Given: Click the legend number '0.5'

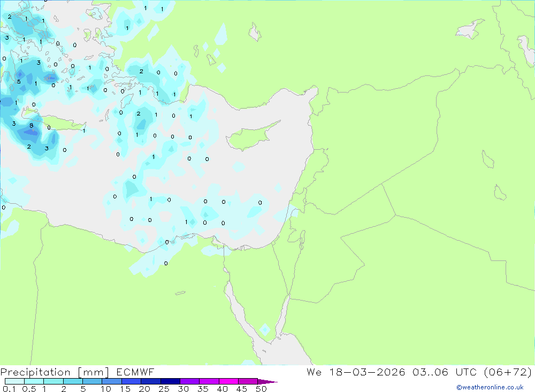Looking at the screenshot, I should pos(29,389).
